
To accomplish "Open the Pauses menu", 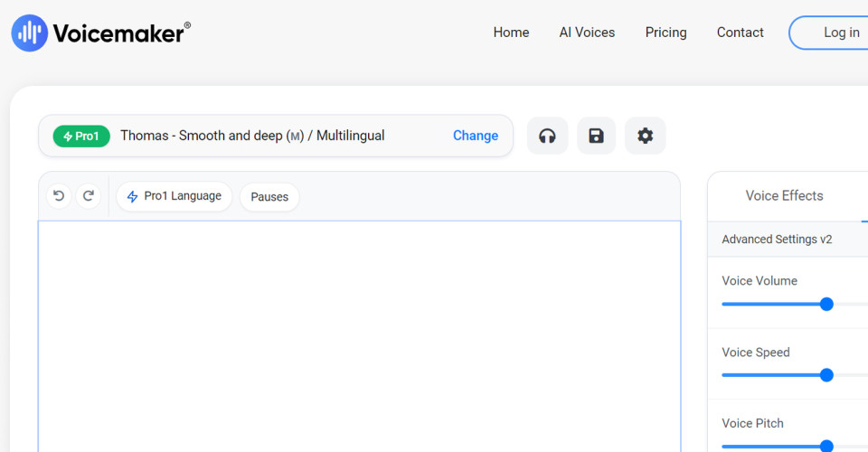I will [269, 197].
